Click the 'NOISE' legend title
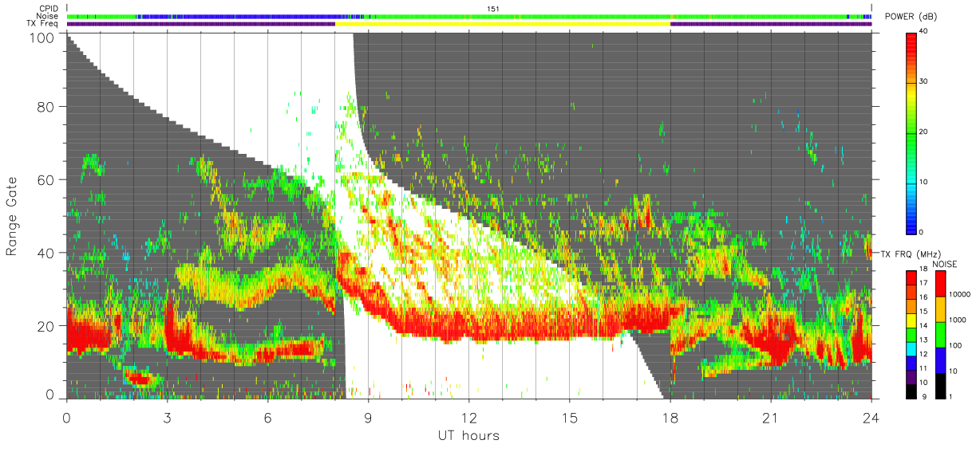Screen dimensions: 980x452 coord(946,264)
